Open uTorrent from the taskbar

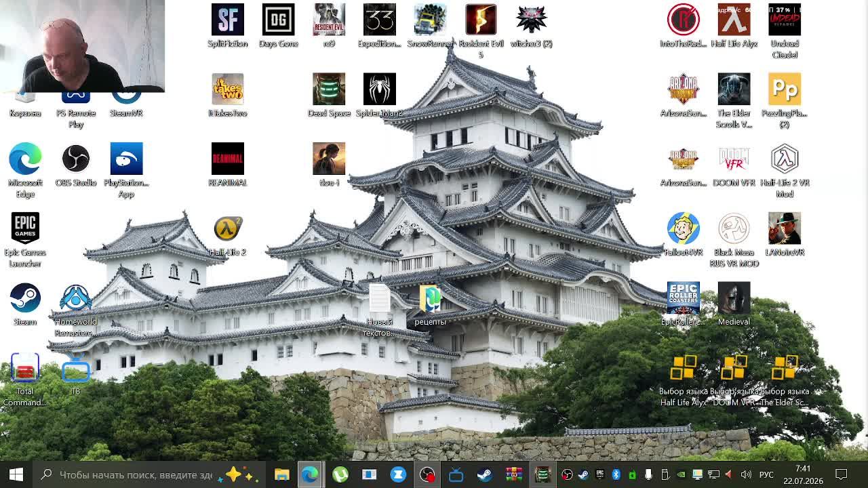click(340, 474)
